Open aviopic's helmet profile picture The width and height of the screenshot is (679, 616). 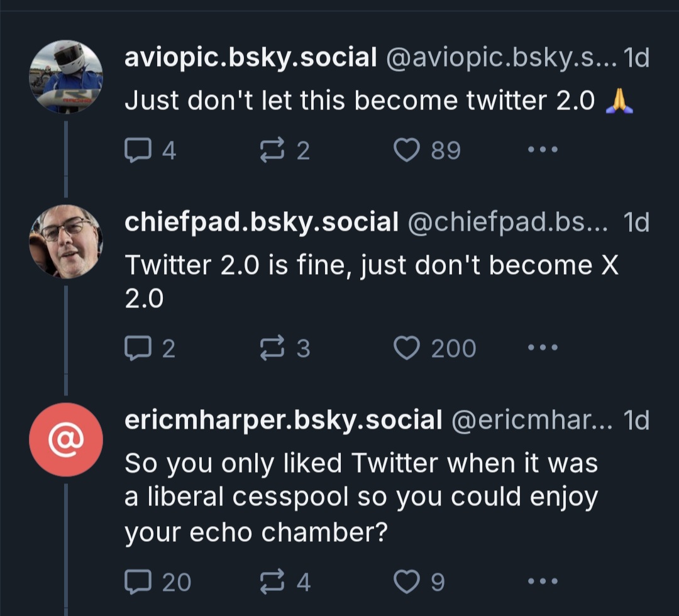65,77
